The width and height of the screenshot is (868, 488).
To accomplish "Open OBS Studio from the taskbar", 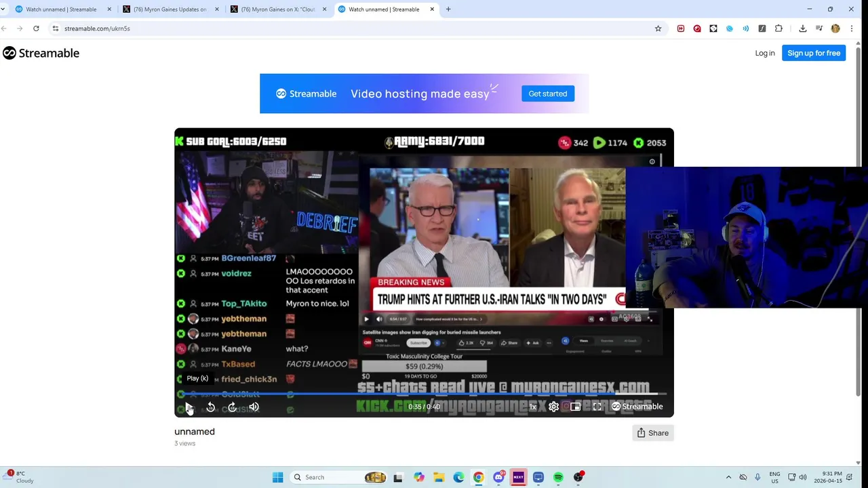I will click(x=578, y=477).
